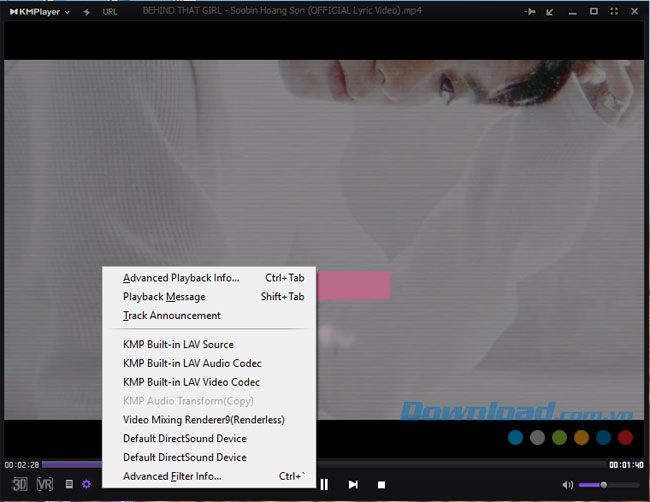The height and width of the screenshot is (502, 650).
Task: Adjust the volume slider
Action: (x=609, y=485)
